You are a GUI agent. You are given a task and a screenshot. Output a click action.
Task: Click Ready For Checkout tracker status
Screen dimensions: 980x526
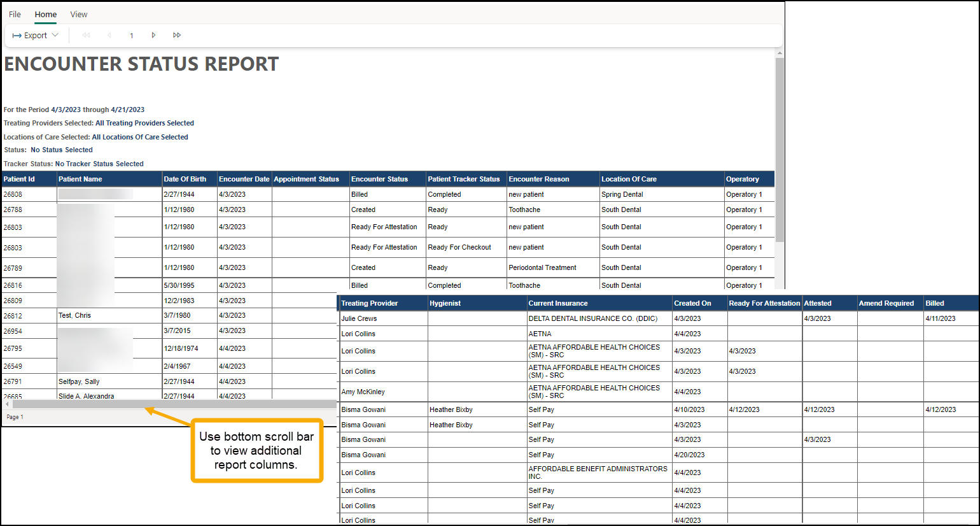point(459,247)
